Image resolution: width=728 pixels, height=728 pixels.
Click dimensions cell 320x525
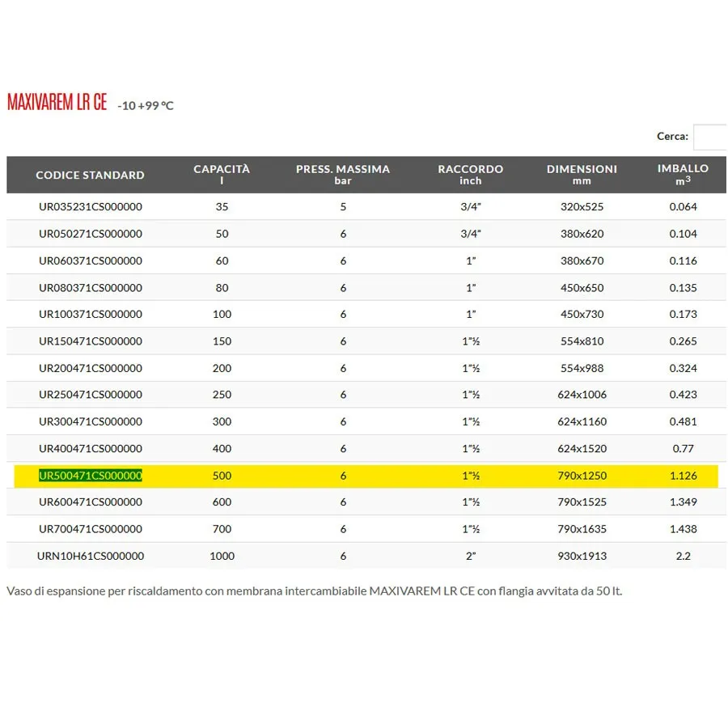582,206
